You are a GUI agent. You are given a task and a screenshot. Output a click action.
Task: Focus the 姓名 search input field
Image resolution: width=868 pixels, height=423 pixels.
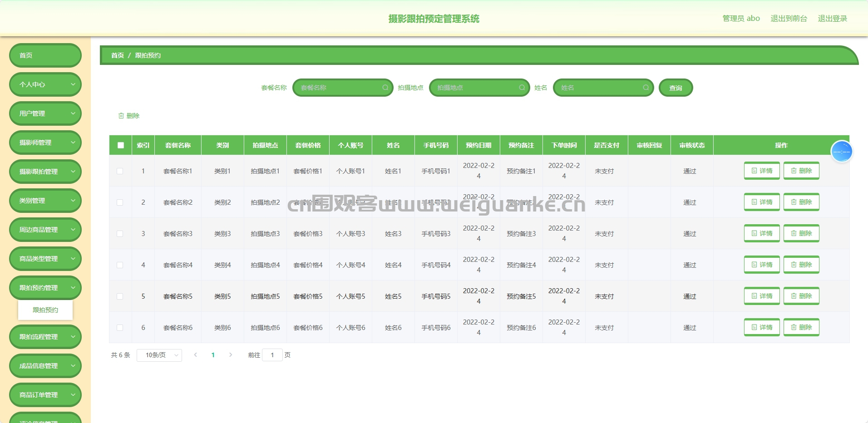point(603,88)
